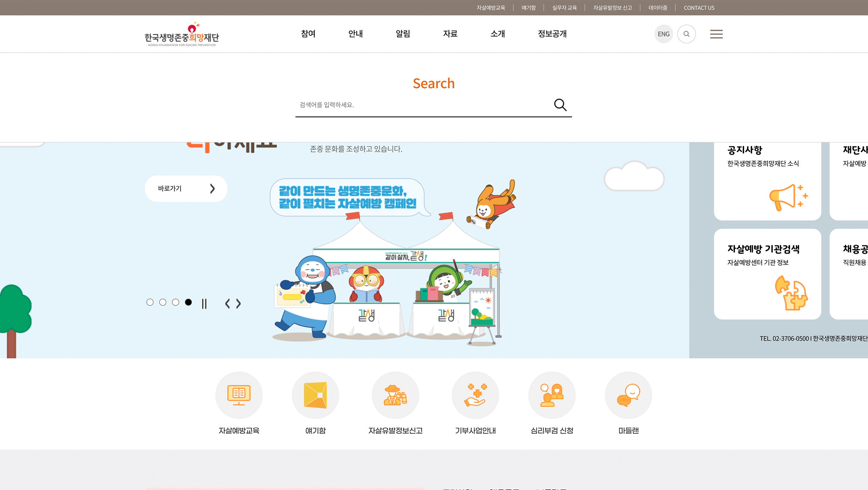Click the 심리부검 신청 people icon
Viewport: 868px width, 490px height.
(552, 395)
